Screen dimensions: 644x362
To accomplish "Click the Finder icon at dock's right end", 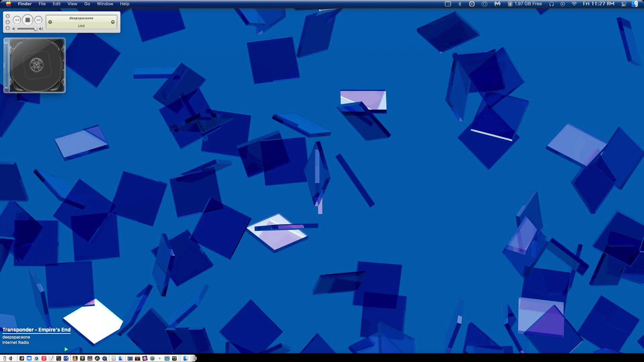I will 186,358.
